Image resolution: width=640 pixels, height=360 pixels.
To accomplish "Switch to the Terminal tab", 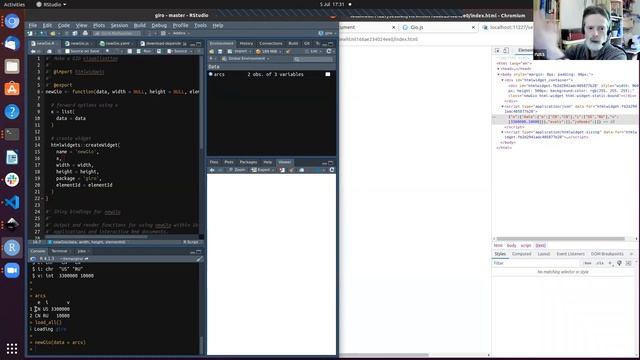I will (x=59, y=251).
